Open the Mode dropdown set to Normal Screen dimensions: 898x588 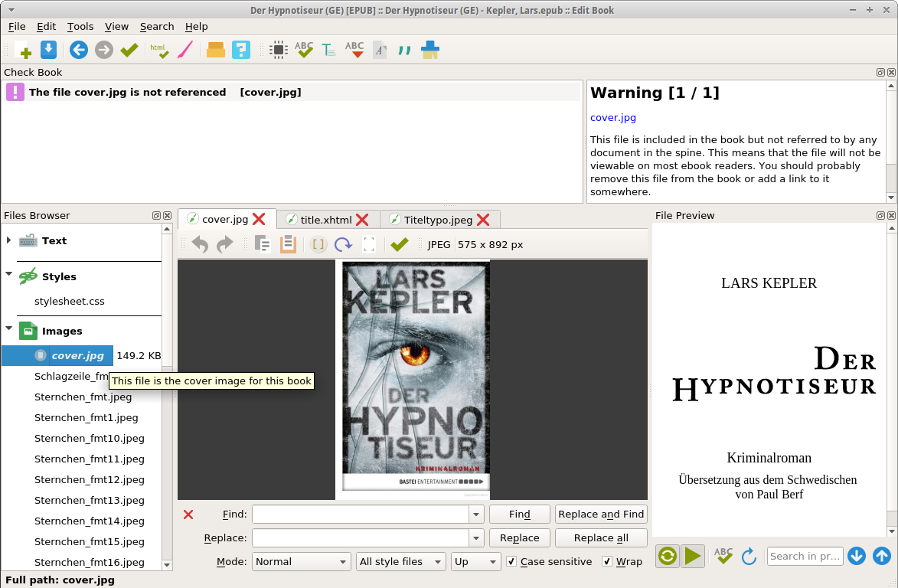301,562
